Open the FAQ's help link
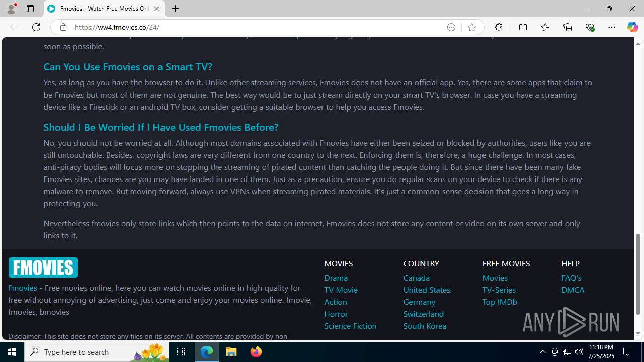This screenshot has height=362, width=644. click(x=572, y=278)
